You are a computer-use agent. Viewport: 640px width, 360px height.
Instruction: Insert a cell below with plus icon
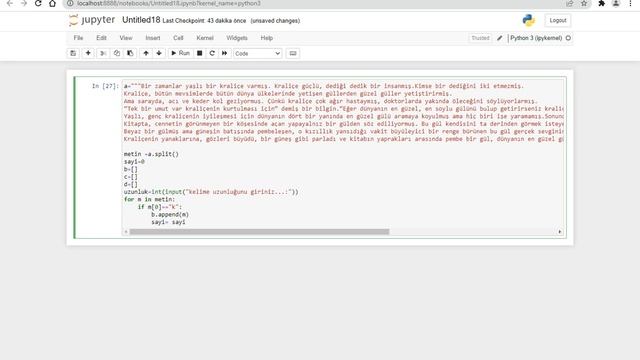point(88,53)
